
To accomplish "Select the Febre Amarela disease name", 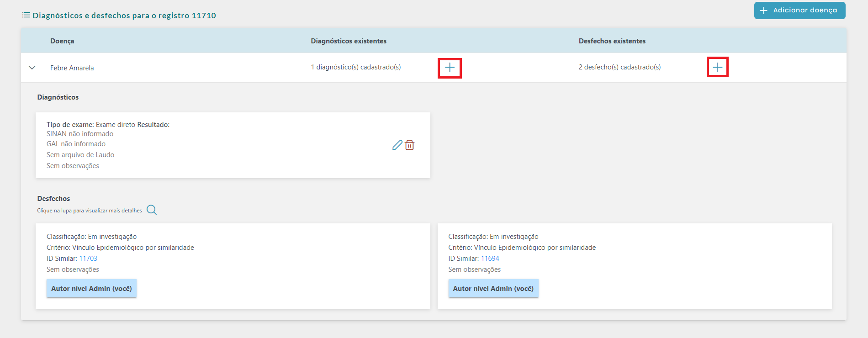I will 72,68.
